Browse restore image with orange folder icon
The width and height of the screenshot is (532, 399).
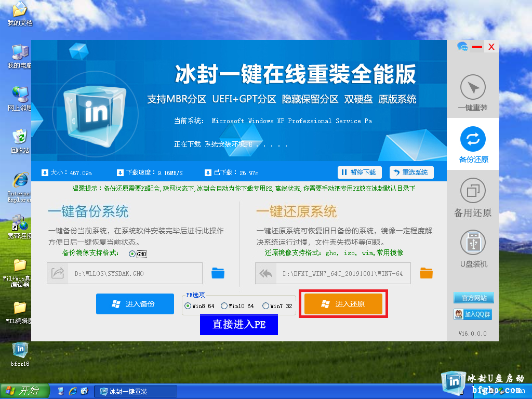(x=426, y=273)
